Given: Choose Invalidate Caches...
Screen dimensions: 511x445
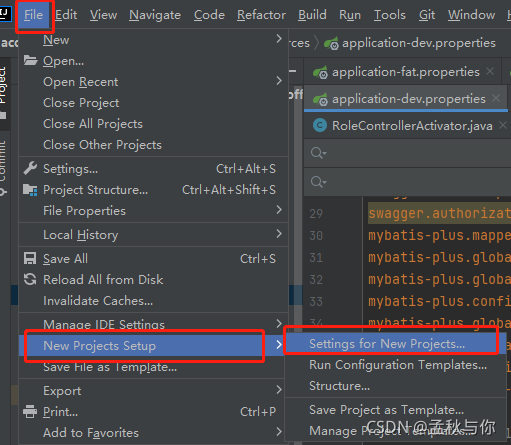Looking at the screenshot, I should [153, 301].
